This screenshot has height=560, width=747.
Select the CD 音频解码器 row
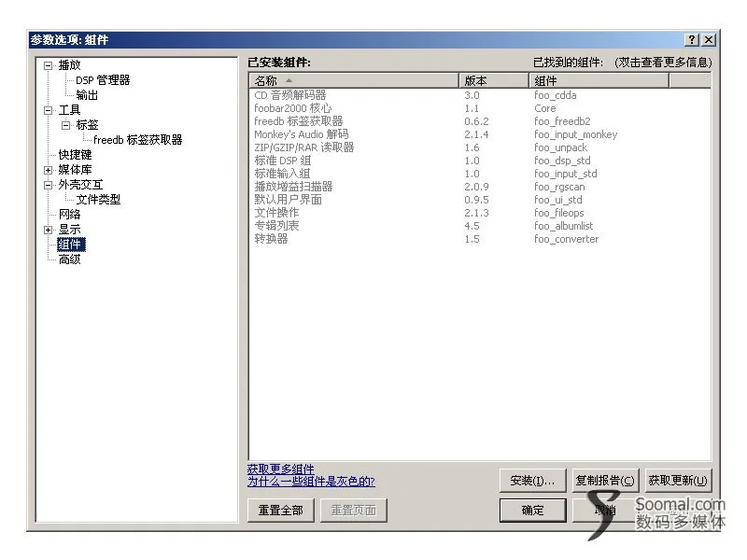(x=480, y=95)
